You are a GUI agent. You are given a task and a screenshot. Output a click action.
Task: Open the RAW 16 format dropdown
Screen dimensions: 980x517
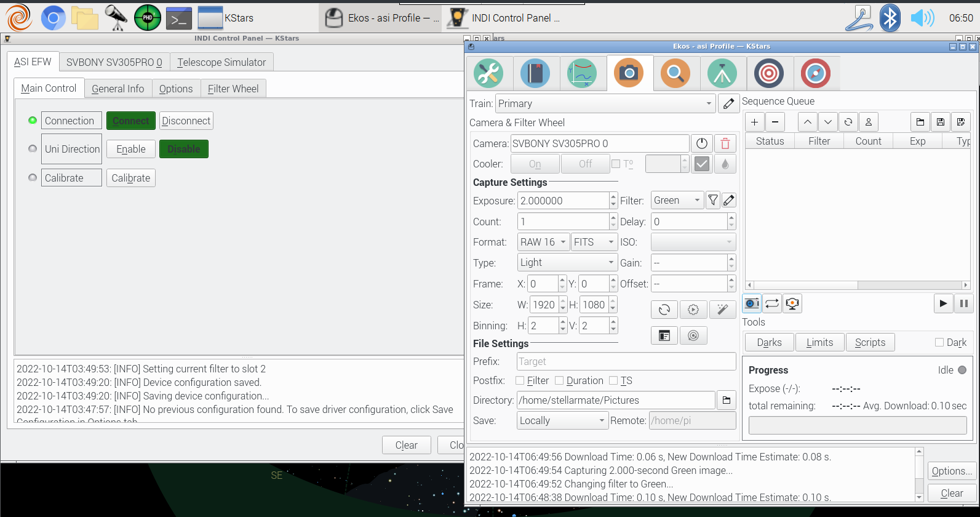pos(543,242)
